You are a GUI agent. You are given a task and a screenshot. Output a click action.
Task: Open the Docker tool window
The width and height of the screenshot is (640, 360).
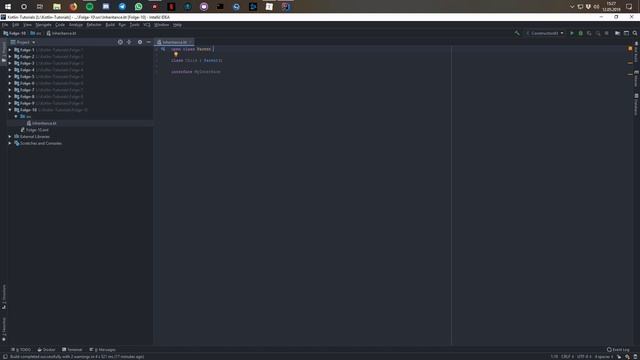46,349
